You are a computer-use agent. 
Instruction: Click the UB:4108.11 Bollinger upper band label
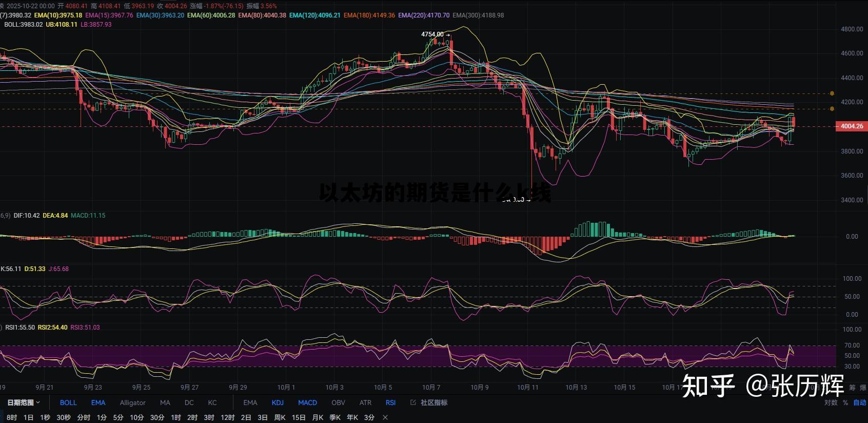click(x=62, y=25)
